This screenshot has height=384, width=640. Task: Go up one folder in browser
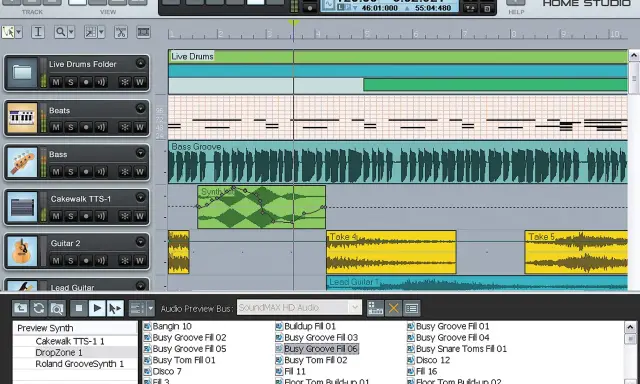pyautogui.click(x=20, y=308)
